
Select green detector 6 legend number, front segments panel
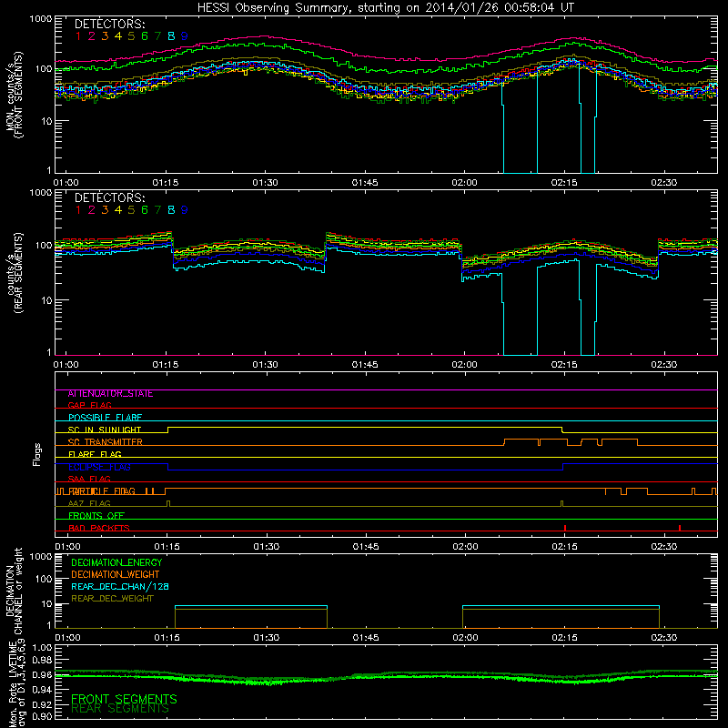(x=145, y=36)
